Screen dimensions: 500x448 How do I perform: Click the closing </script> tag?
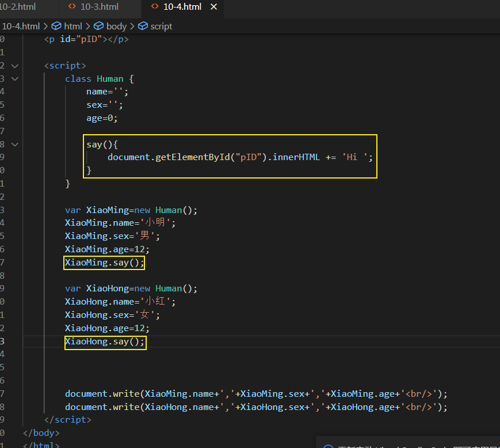coord(67,420)
